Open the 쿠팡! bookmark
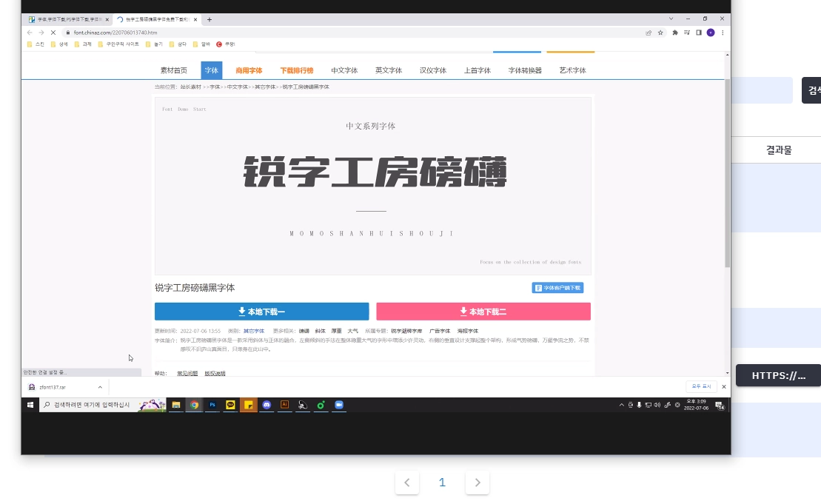This screenshot has height=504, width=821. click(x=226, y=44)
